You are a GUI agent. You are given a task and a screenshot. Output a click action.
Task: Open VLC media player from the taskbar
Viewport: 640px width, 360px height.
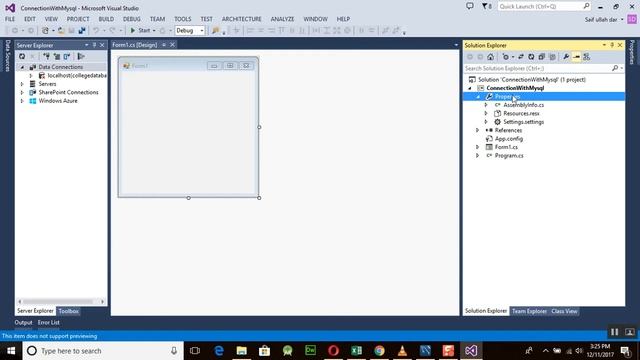(402, 351)
